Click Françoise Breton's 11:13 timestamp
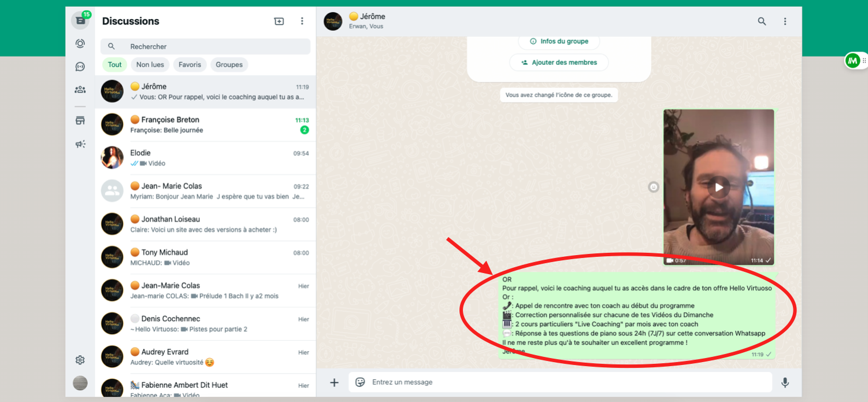Screen dimensions: 868x402 (x=302, y=120)
